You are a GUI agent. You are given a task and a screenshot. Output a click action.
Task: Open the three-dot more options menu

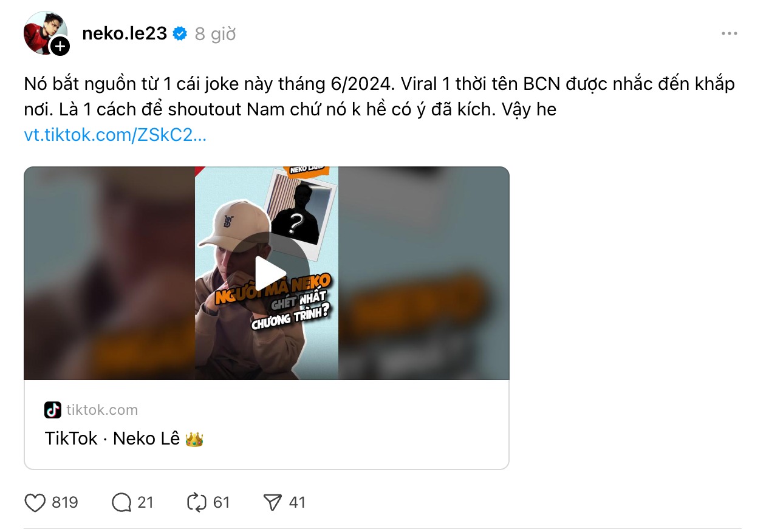(x=730, y=33)
